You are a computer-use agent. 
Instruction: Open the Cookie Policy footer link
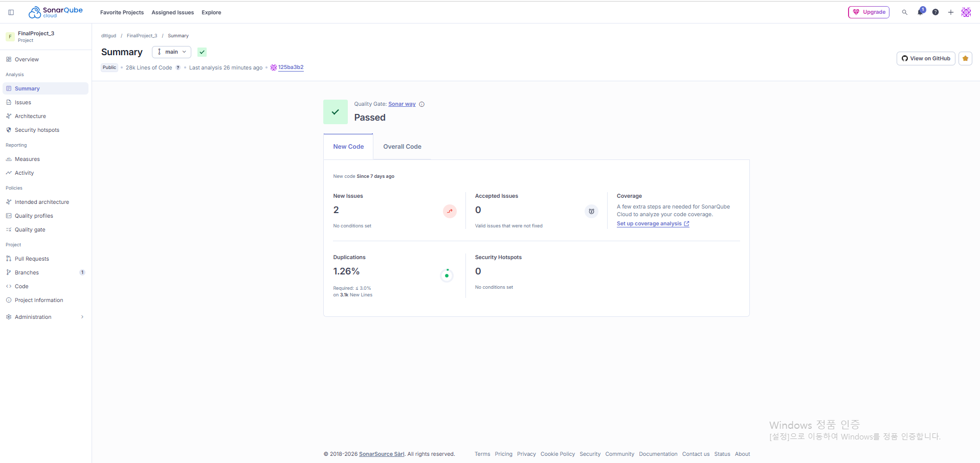[558, 454]
